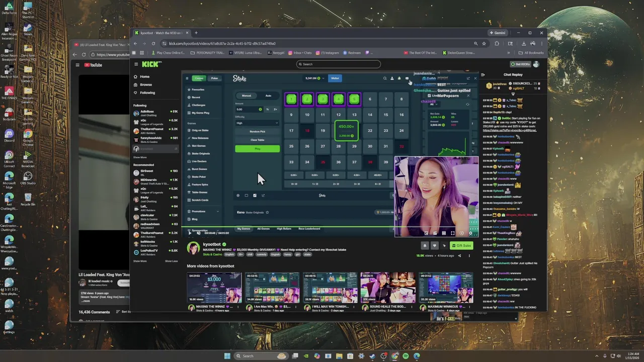Image resolution: width=644 pixels, height=362 pixels.
Task: Open SirSweet in Recommended channels
Action: [155, 172]
